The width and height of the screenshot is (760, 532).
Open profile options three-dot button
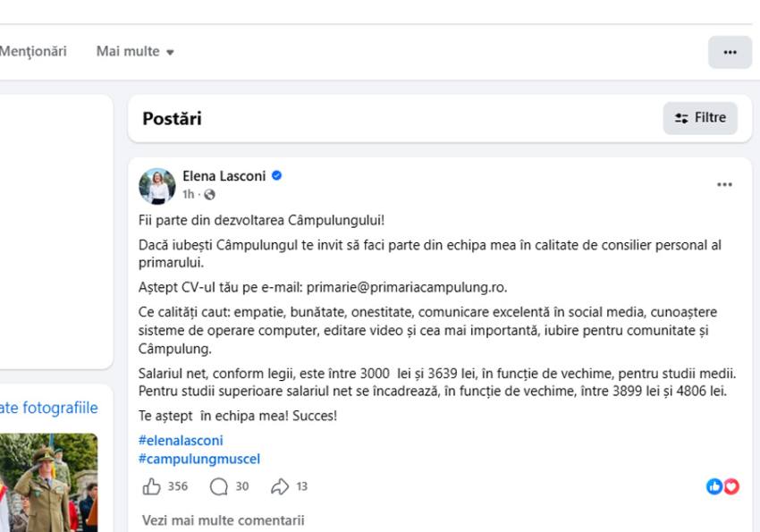tap(730, 52)
